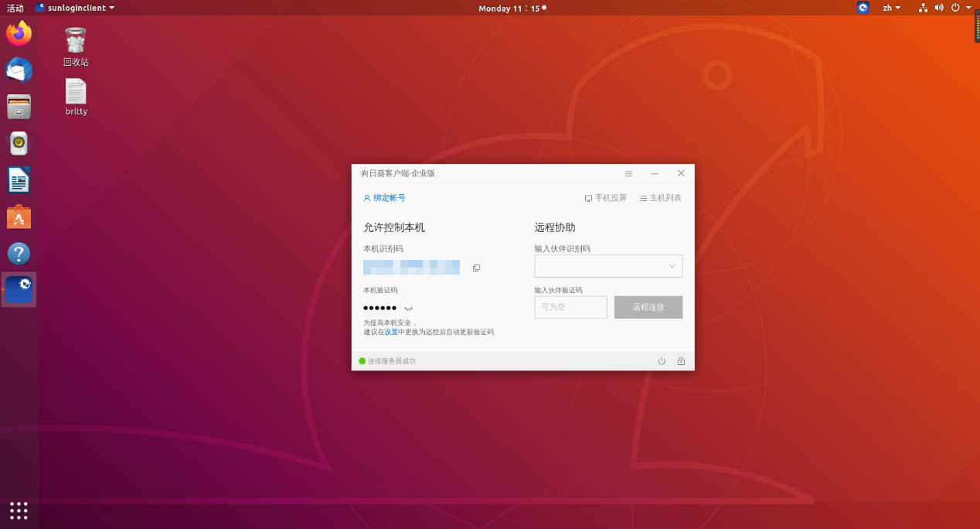980x529 pixels.
Task: Click the 本机验证码 label
Action: click(380, 290)
